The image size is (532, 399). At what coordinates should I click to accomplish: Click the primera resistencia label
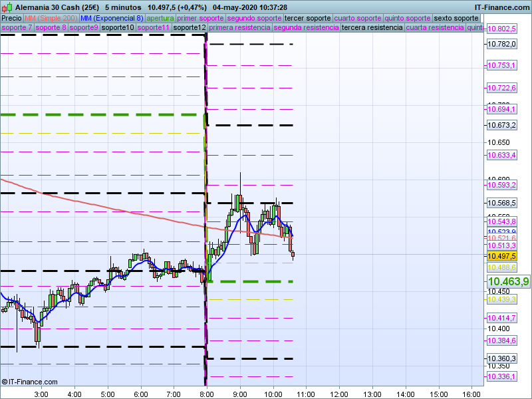click(x=239, y=27)
